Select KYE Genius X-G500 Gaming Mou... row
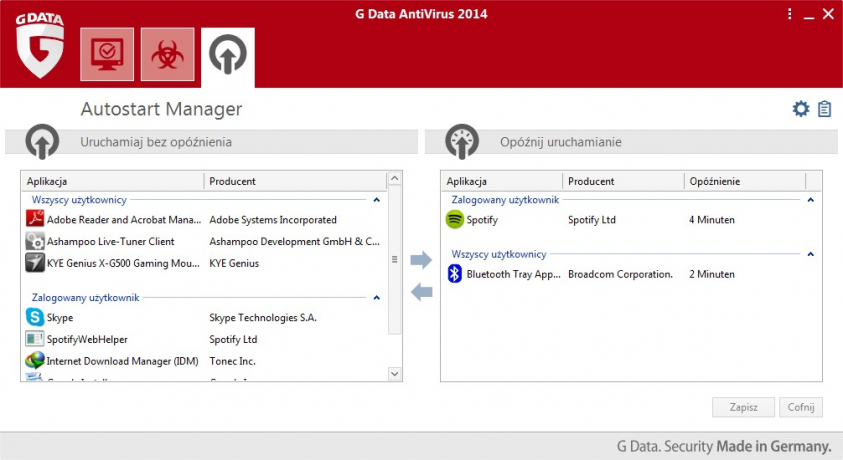Image resolution: width=843 pixels, height=460 pixels. tap(204, 263)
